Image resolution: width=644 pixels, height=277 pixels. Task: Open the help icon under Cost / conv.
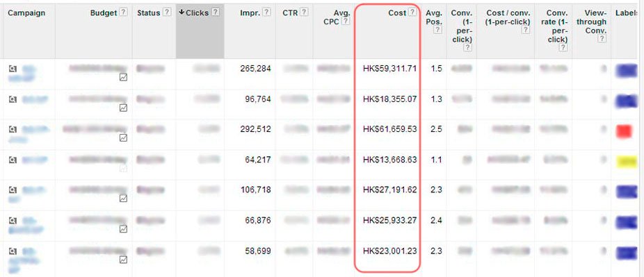point(526,30)
